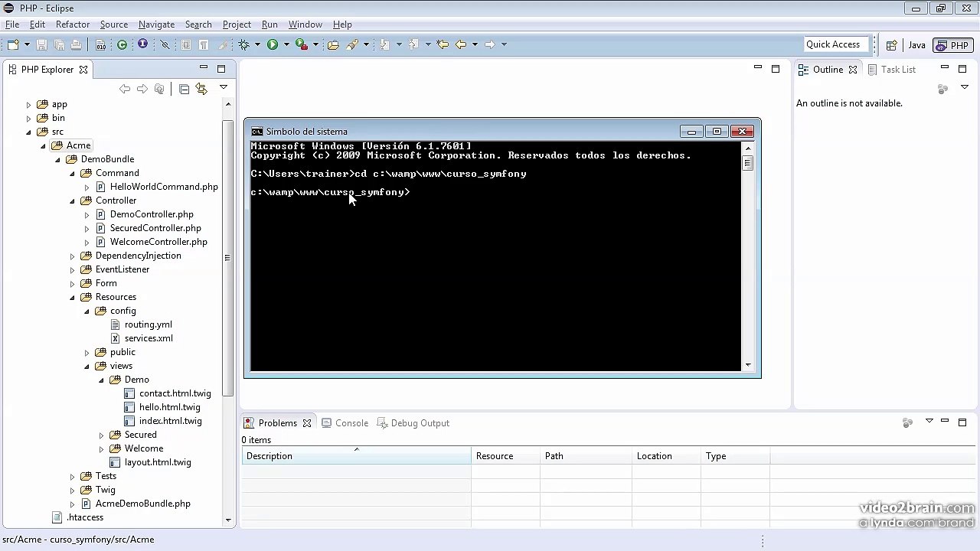Click the Run External Tools icon
The height and width of the screenshot is (551, 980).
[x=302, y=45]
